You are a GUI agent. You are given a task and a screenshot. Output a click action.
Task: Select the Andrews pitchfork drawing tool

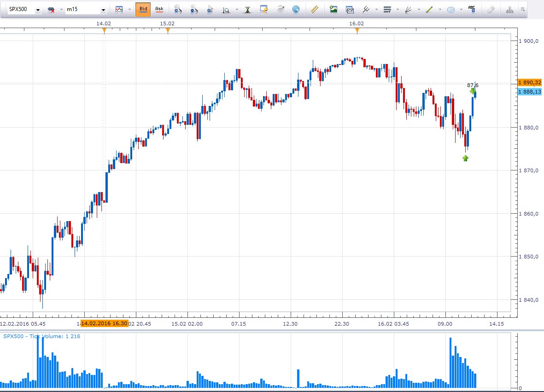tap(366, 10)
